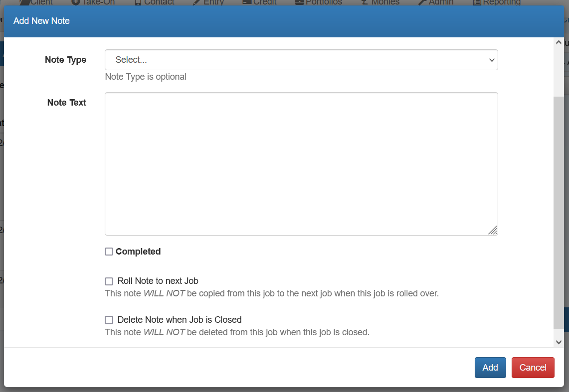Screen dimensions: 569x392
Task: Click the Note Text resize handle
Action: point(492,230)
